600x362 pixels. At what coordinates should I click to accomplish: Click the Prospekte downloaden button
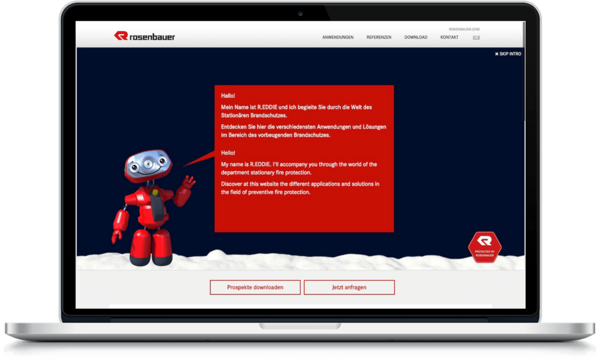click(x=255, y=287)
